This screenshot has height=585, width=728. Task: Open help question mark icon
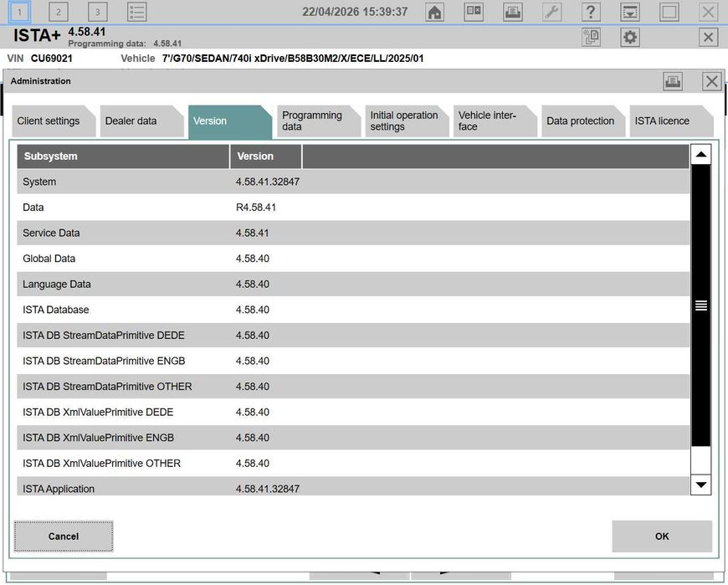tap(591, 12)
